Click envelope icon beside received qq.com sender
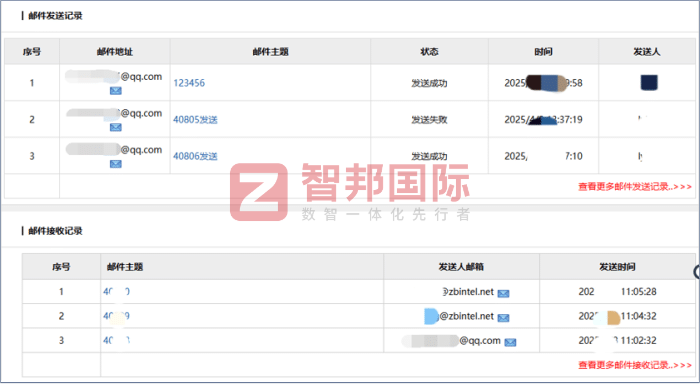The image size is (700, 384). 510,342
